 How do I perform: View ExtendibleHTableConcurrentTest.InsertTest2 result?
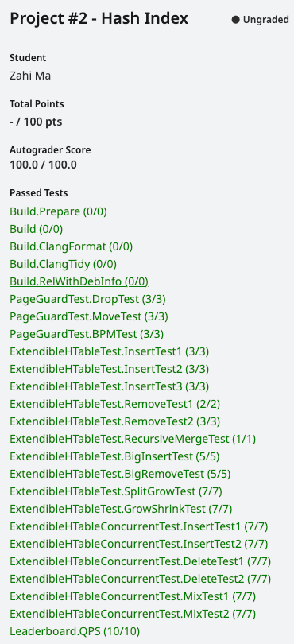pyautogui.click(x=139, y=544)
